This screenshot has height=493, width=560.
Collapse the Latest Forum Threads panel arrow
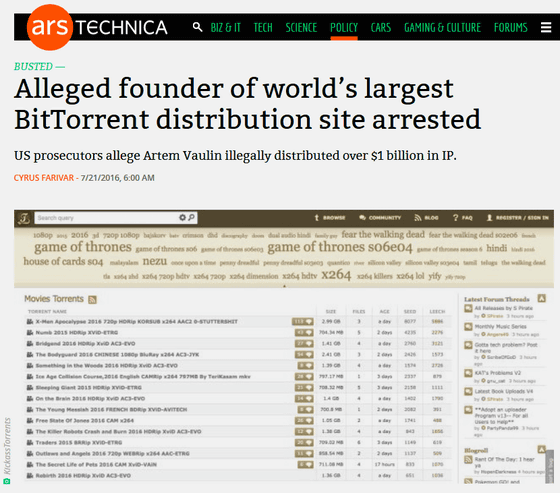tap(541, 298)
